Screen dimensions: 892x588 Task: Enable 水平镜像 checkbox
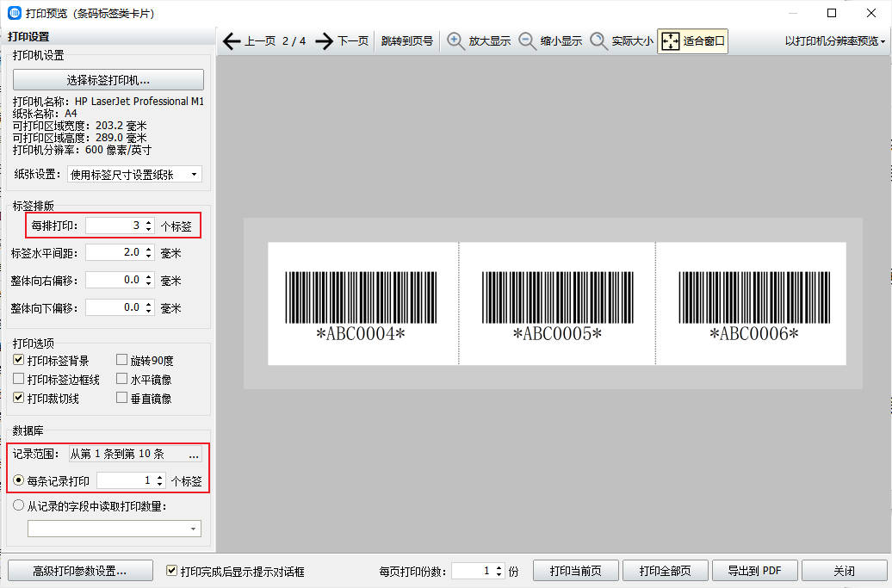[121, 379]
